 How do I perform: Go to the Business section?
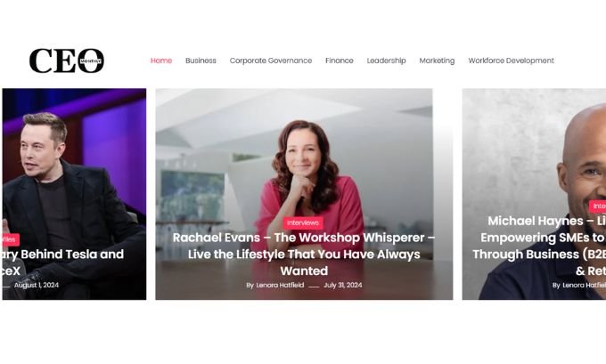[x=201, y=61]
